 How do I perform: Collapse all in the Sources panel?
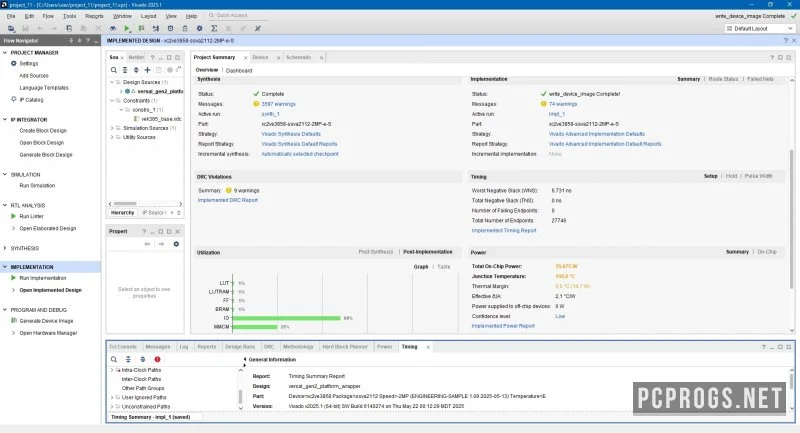(125, 70)
